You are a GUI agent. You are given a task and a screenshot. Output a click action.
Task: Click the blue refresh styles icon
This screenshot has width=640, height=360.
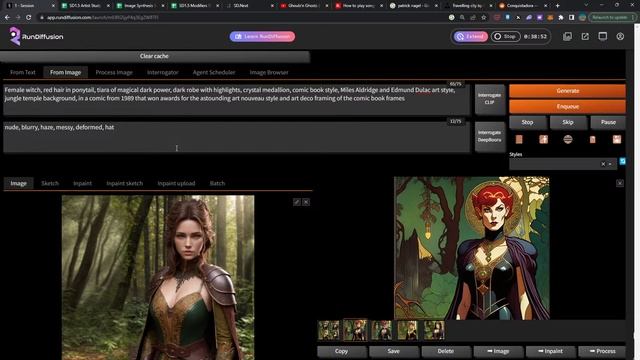click(622, 161)
